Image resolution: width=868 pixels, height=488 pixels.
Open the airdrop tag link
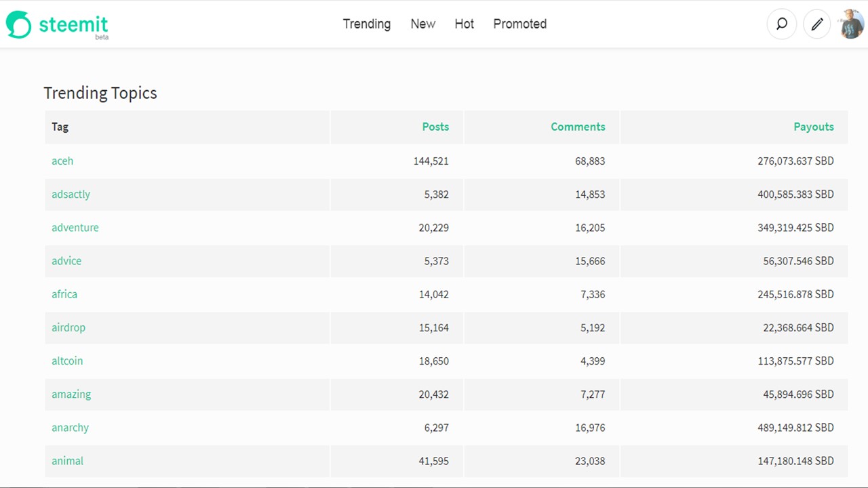point(68,327)
